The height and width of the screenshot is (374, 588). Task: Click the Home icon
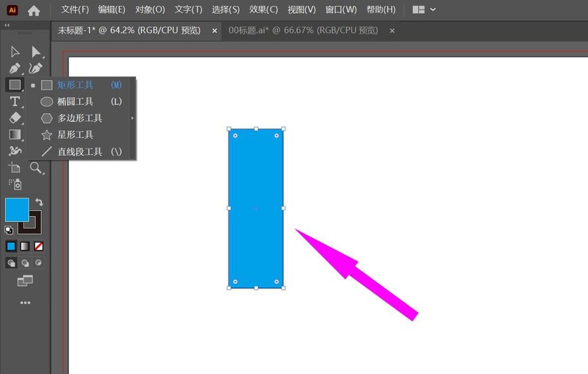(x=34, y=10)
